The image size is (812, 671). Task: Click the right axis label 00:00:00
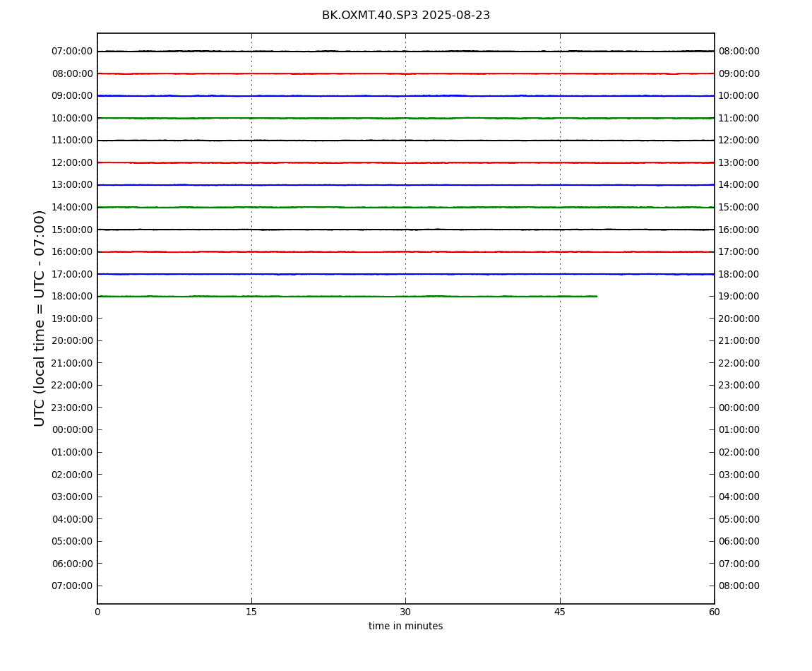[739, 408]
